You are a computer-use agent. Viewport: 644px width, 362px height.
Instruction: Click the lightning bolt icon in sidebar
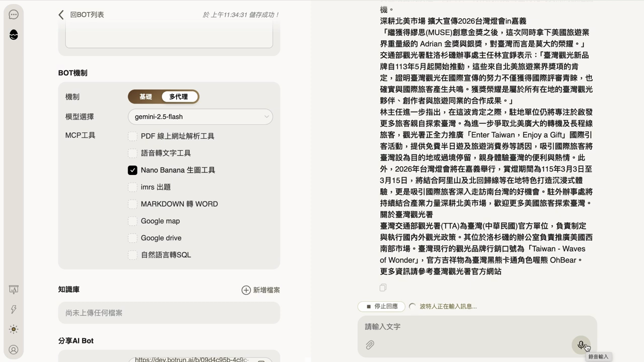tap(14, 309)
